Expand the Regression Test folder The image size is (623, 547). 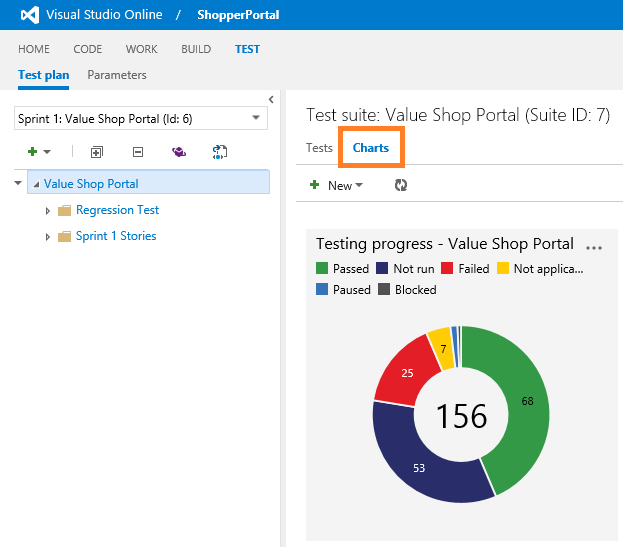tap(48, 211)
